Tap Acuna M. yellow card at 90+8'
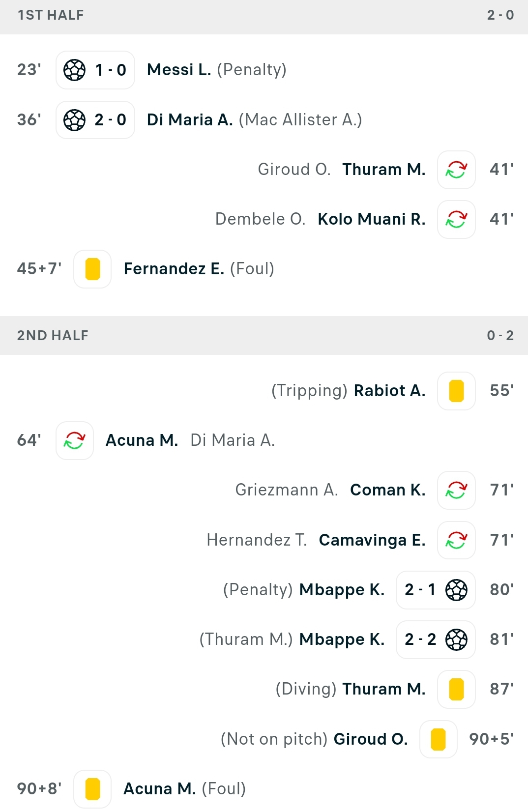Screen dimensions: 528x812 92,789
